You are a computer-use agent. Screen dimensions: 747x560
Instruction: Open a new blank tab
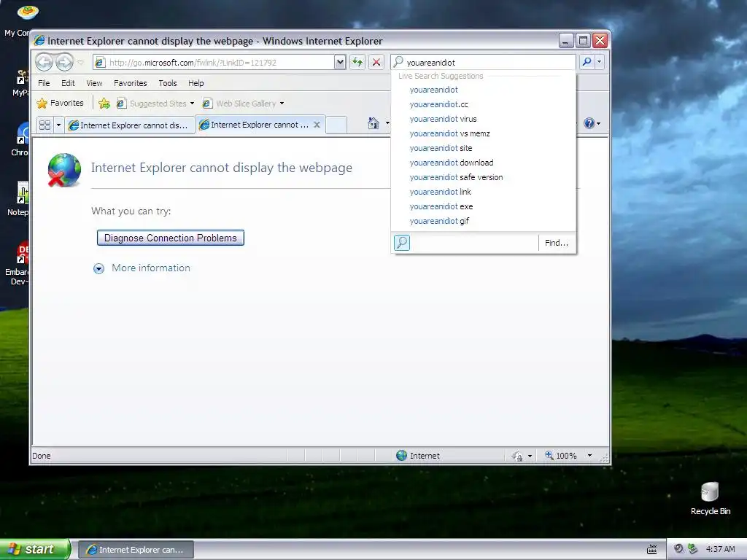pos(336,125)
